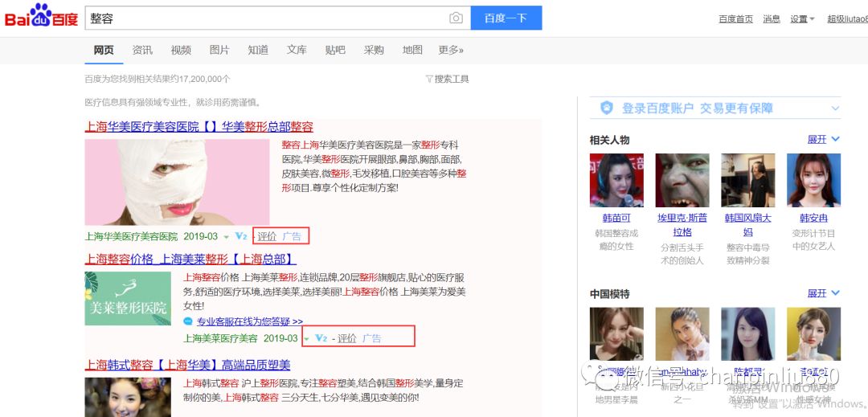Switch to the 贴吧 tab

pos(335,51)
